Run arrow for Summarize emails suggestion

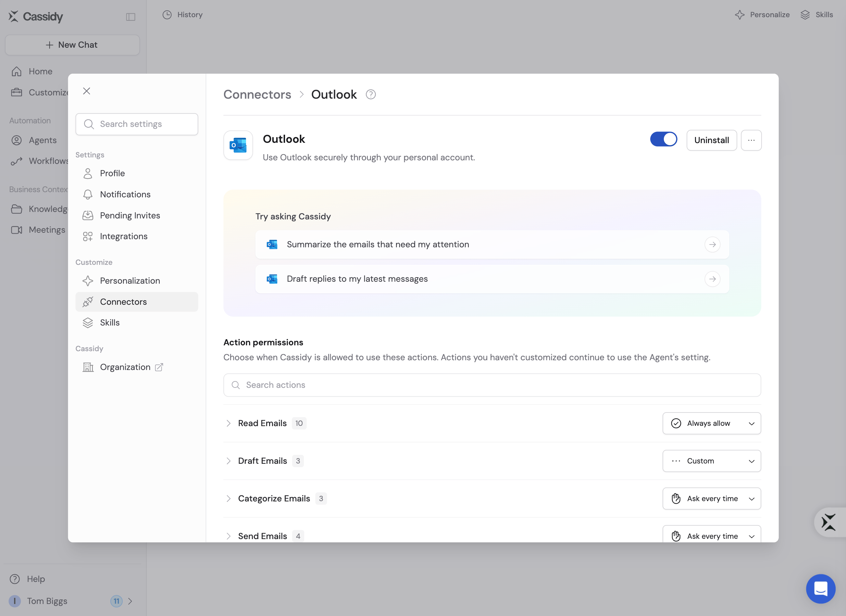point(713,245)
